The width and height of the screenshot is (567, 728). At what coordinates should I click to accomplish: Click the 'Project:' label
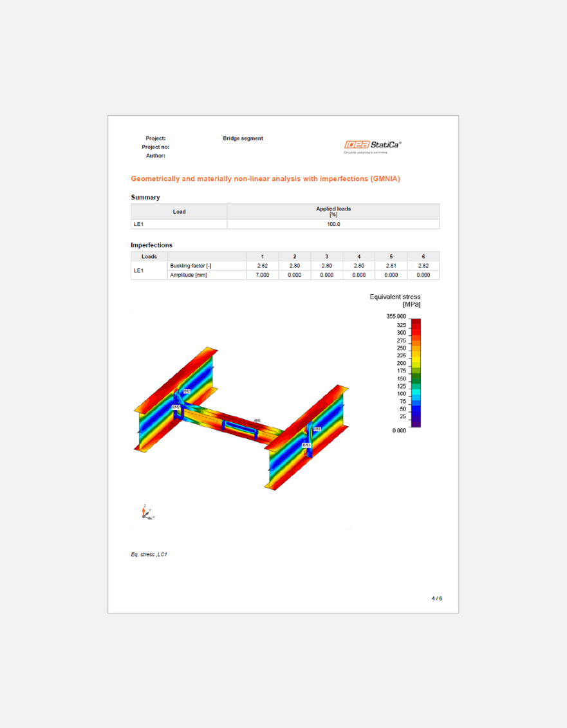coord(156,138)
